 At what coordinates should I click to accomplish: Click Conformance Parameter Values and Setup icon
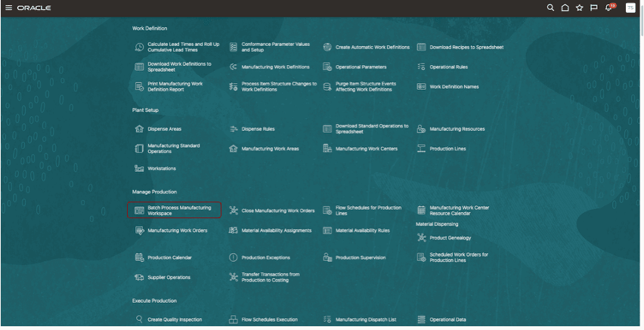click(x=234, y=48)
